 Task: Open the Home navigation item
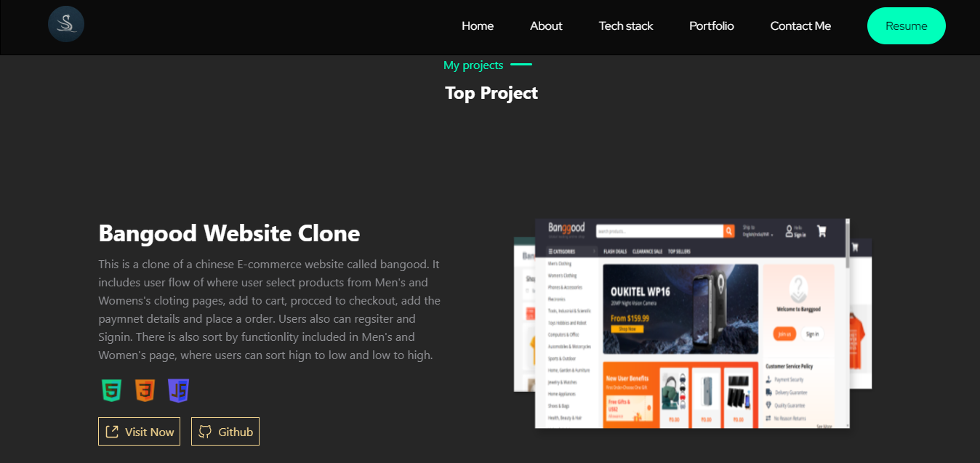(x=477, y=25)
